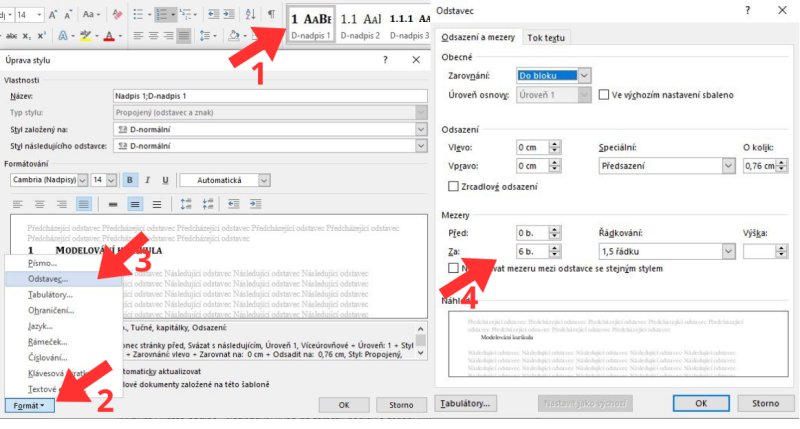Click the Clear Formatting eraser icon
The width and height of the screenshot is (800, 429).
pyautogui.click(x=117, y=15)
